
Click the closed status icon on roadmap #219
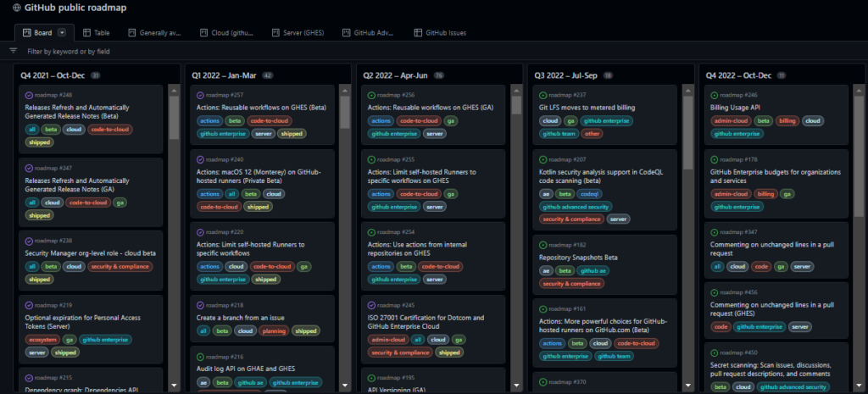[x=29, y=306]
